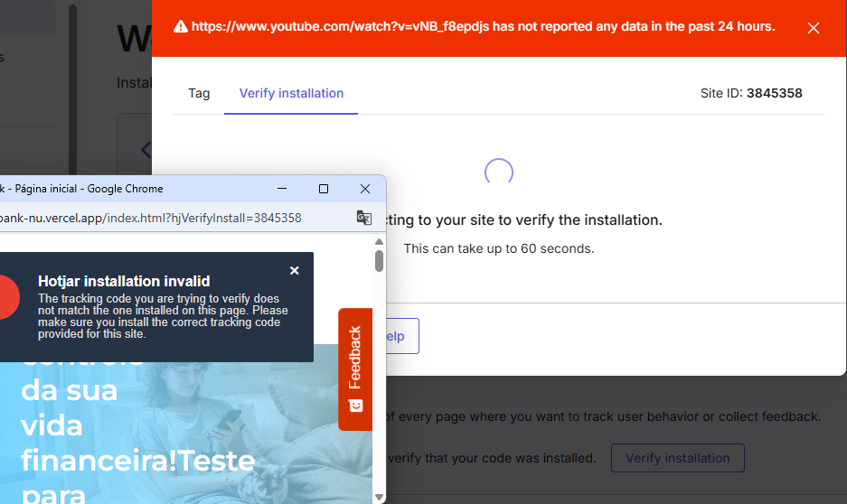This screenshot has height=504, width=847.
Task: Click the translate page icon in address bar
Action: pos(363,218)
